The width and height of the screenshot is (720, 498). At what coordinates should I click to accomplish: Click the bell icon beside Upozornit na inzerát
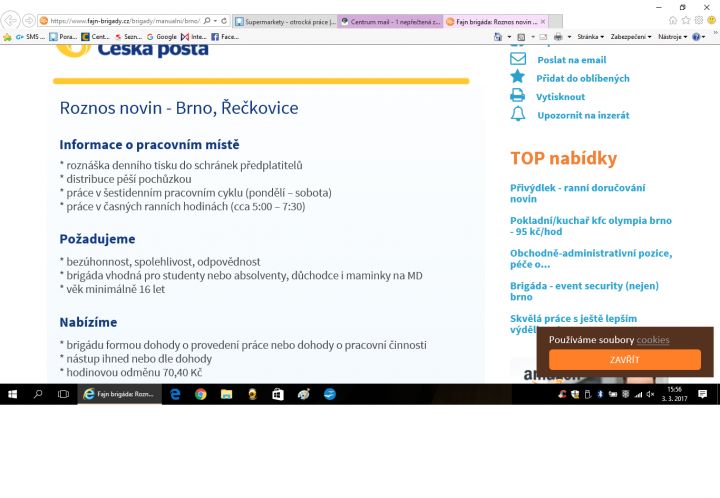tap(518, 113)
